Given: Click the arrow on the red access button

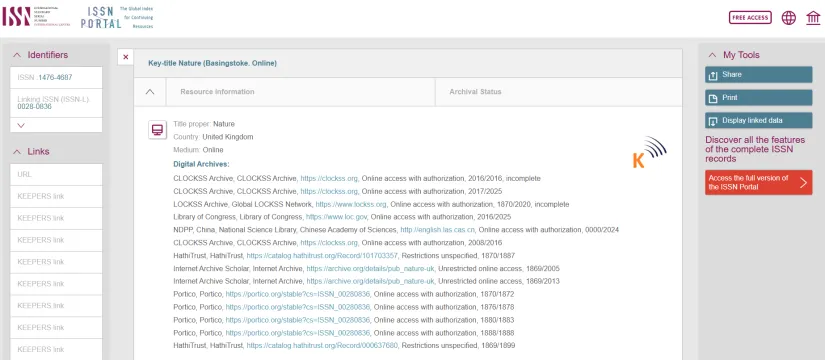Looking at the screenshot, I should point(803,182).
